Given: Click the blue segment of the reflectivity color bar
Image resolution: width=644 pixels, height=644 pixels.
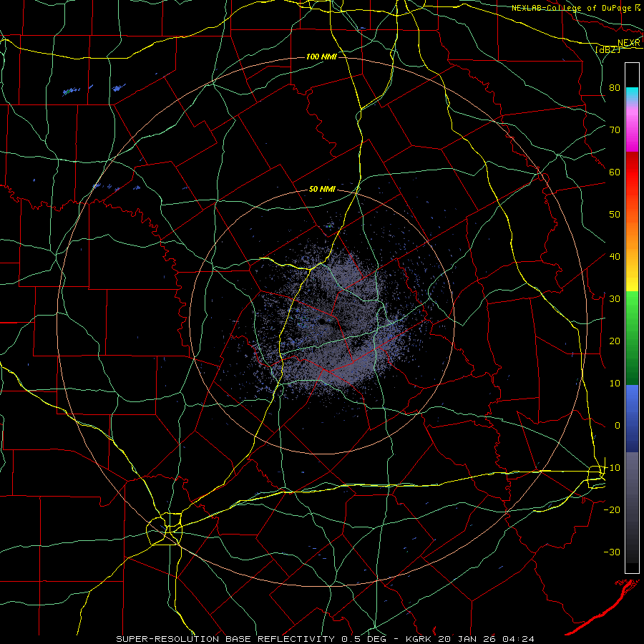Looking at the screenshot, I should point(632,419).
